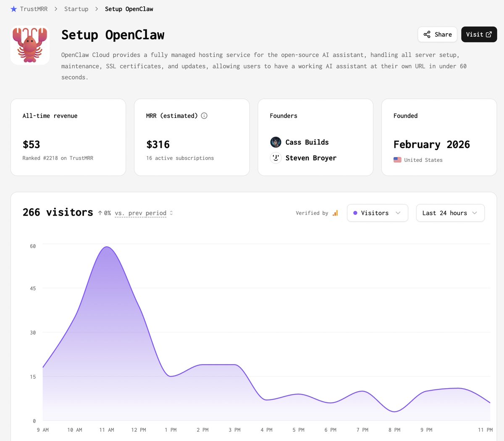This screenshot has height=441, width=504.
Task: Click the $316 MRR value
Action: 158,144
